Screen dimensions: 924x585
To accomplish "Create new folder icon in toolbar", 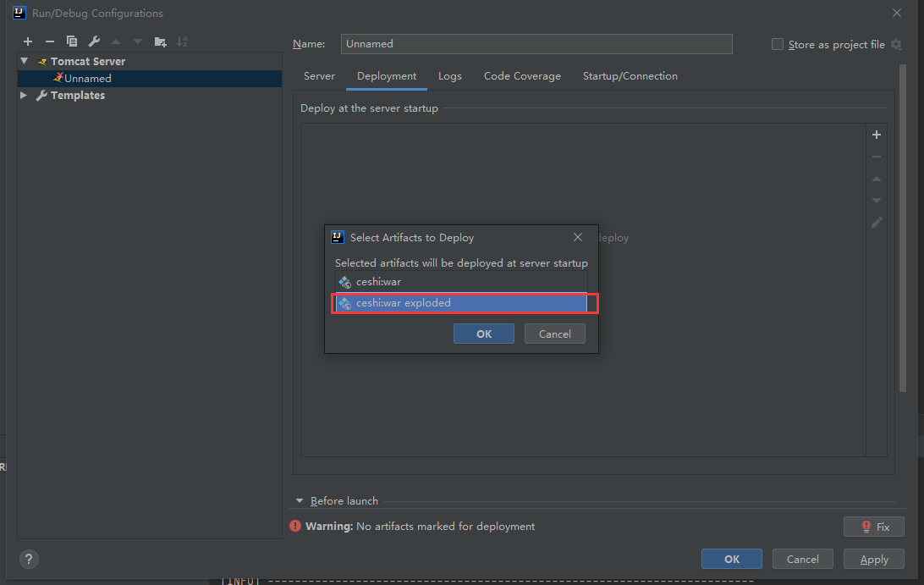I will tap(160, 41).
